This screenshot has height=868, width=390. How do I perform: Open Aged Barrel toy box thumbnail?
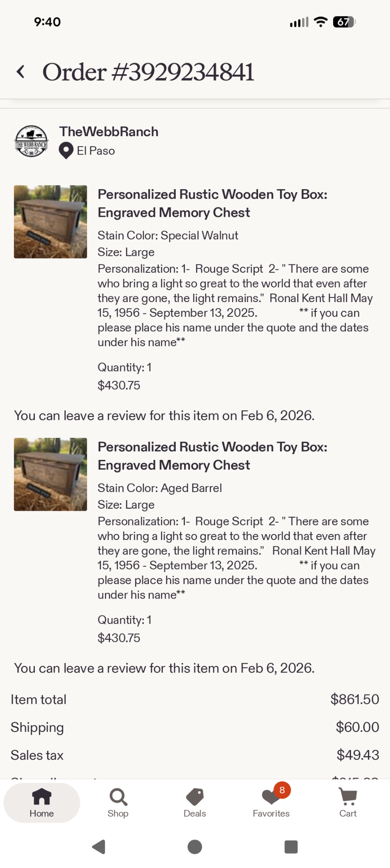51,474
